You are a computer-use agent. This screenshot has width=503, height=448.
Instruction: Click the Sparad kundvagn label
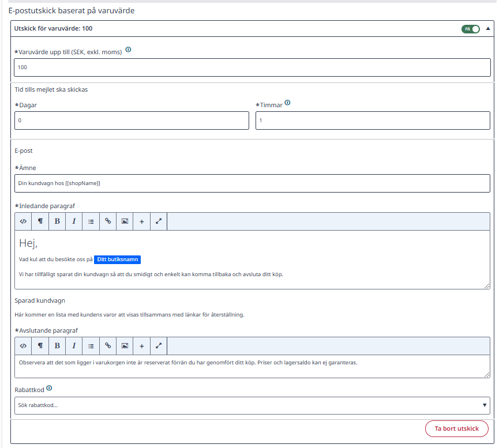[x=40, y=301]
